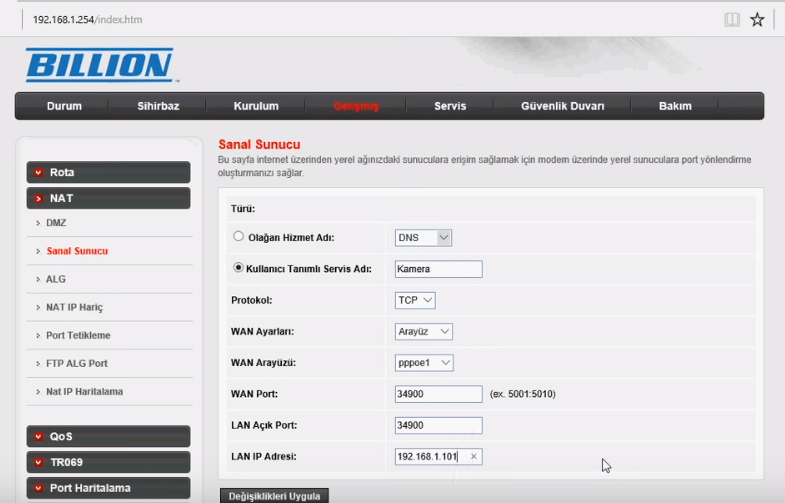Go to Nat IP Haritalama link
Viewport: 785px width, 503px height.
tap(84, 391)
